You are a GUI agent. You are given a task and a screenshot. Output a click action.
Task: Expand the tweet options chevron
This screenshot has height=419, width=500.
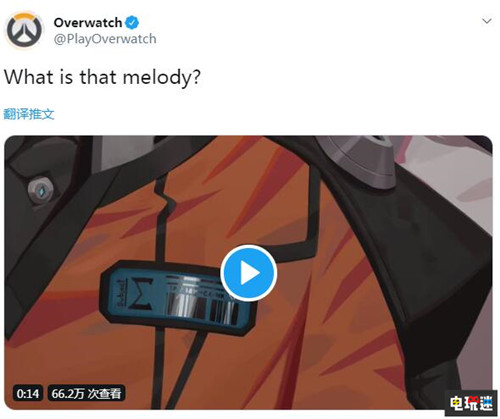point(487,21)
